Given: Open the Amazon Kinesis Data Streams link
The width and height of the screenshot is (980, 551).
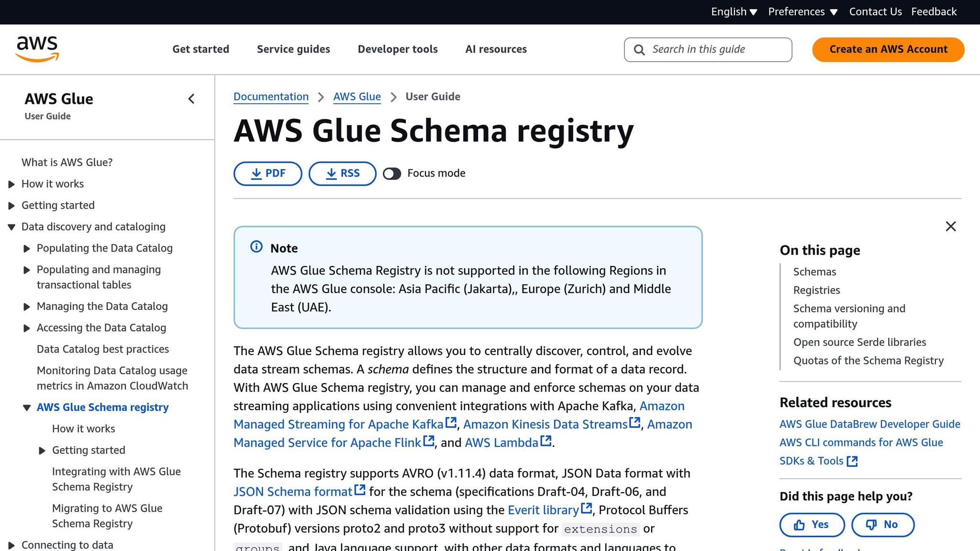Looking at the screenshot, I should click(x=545, y=424).
